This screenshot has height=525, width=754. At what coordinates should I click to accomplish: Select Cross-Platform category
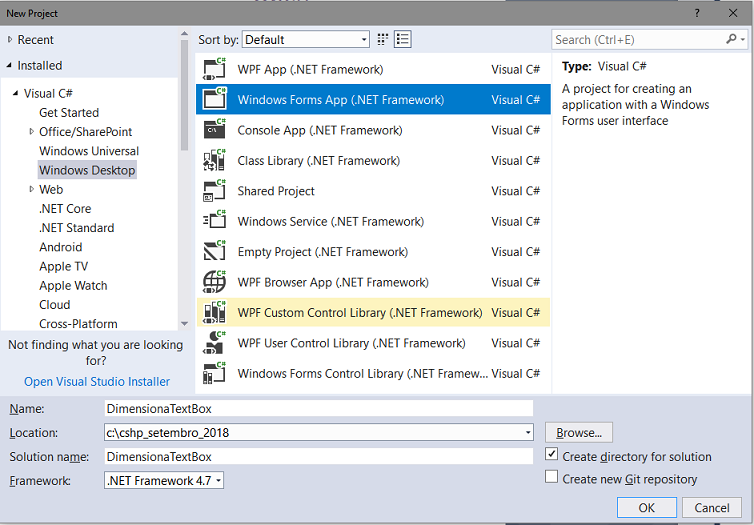(x=78, y=324)
